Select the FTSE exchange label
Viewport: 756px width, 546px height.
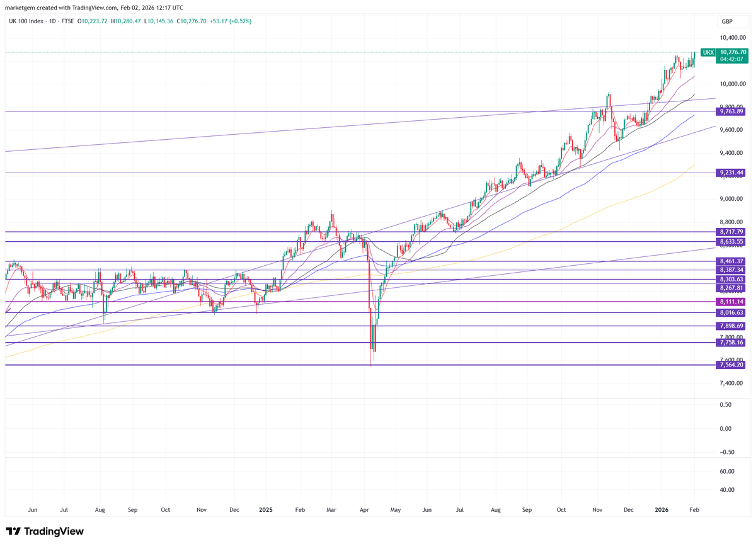pos(68,21)
